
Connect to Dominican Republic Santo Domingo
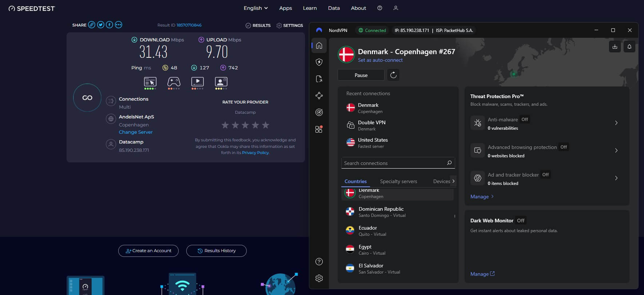(397, 212)
